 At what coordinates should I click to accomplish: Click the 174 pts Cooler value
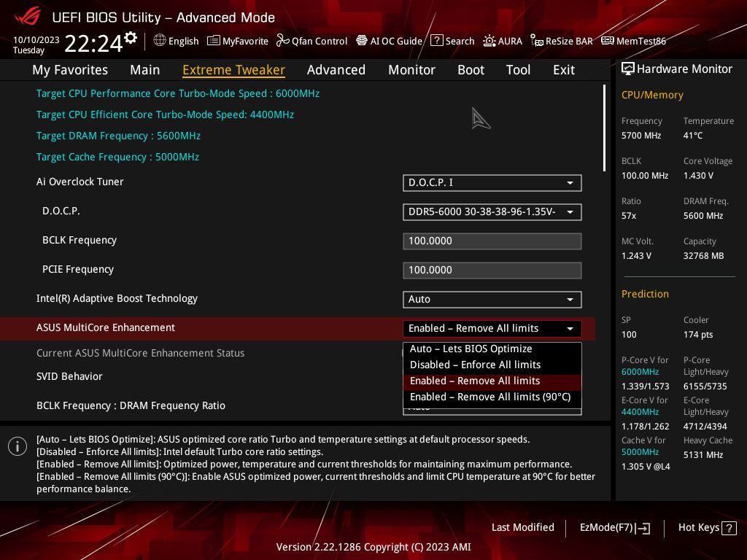pyautogui.click(x=698, y=334)
